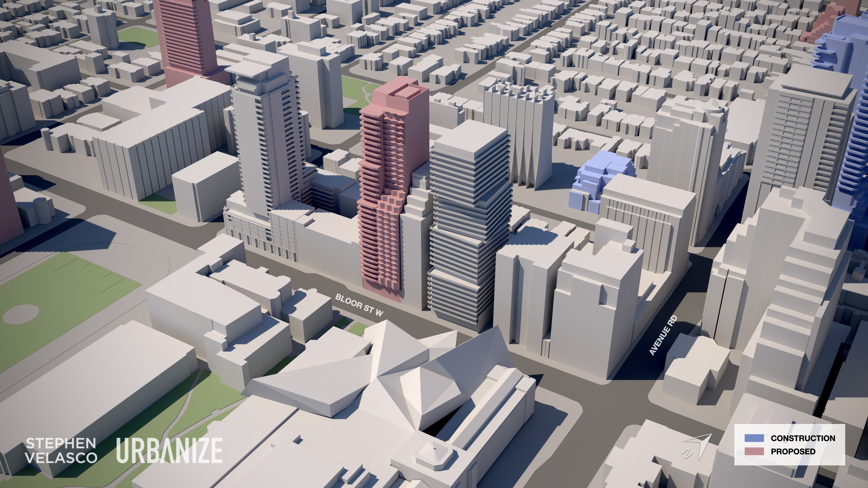Click the PROPOSED legend label

(793, 452)
